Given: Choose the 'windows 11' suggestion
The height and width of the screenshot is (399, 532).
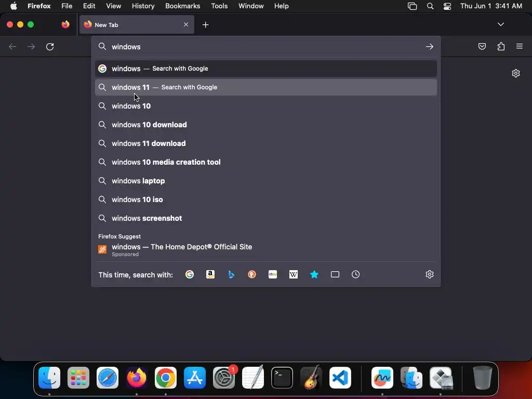Looking at the screenshot, I should point(265,87).
